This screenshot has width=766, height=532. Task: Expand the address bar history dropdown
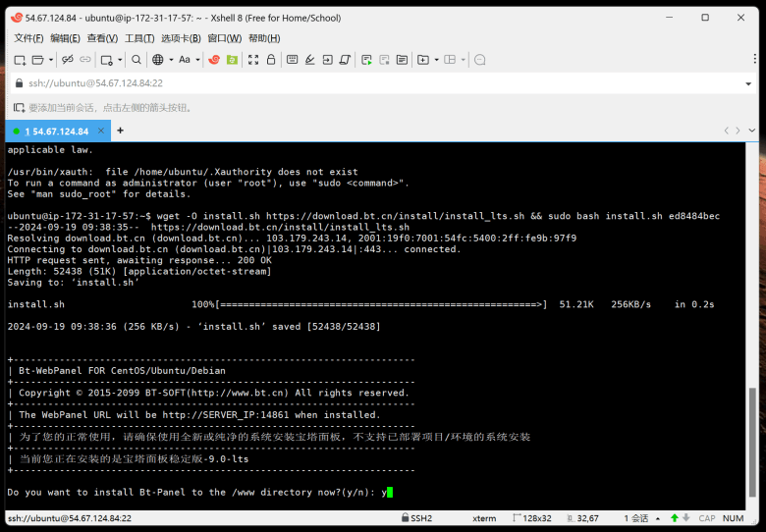click(x=748, y=83)
